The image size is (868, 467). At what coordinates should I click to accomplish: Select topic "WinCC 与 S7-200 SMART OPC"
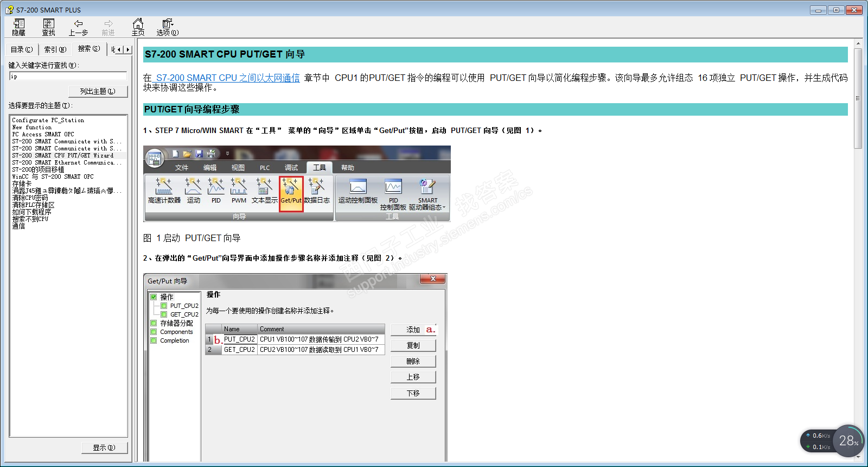pos(53,176)
